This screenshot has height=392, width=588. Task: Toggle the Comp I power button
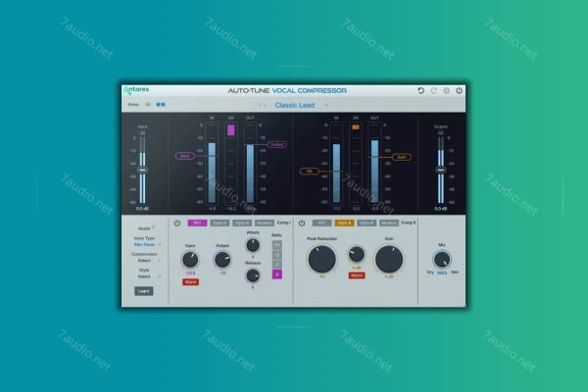[x=177, y=223]
